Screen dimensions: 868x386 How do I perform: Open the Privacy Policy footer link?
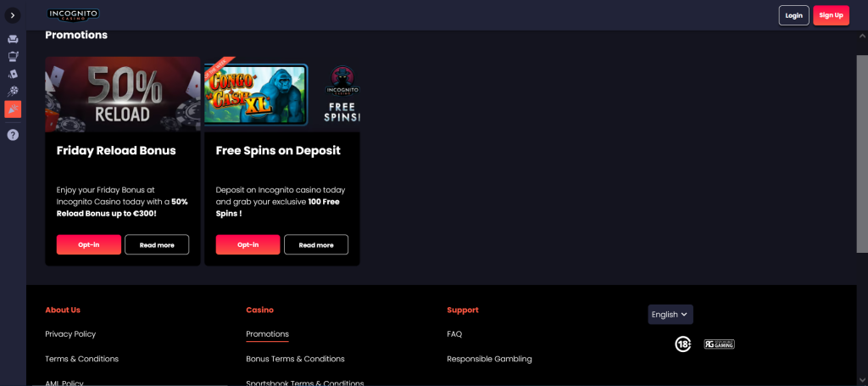70,334
